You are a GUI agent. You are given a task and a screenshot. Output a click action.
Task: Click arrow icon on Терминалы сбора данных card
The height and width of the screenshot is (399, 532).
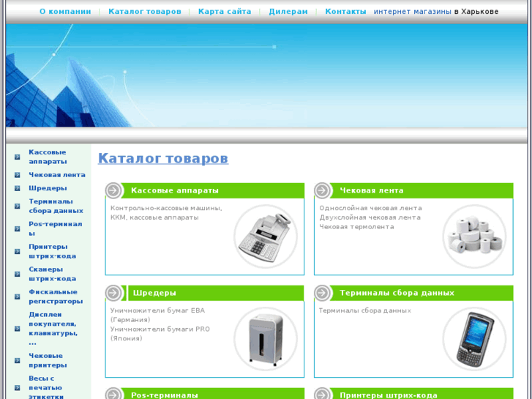[x=322, y=293]
